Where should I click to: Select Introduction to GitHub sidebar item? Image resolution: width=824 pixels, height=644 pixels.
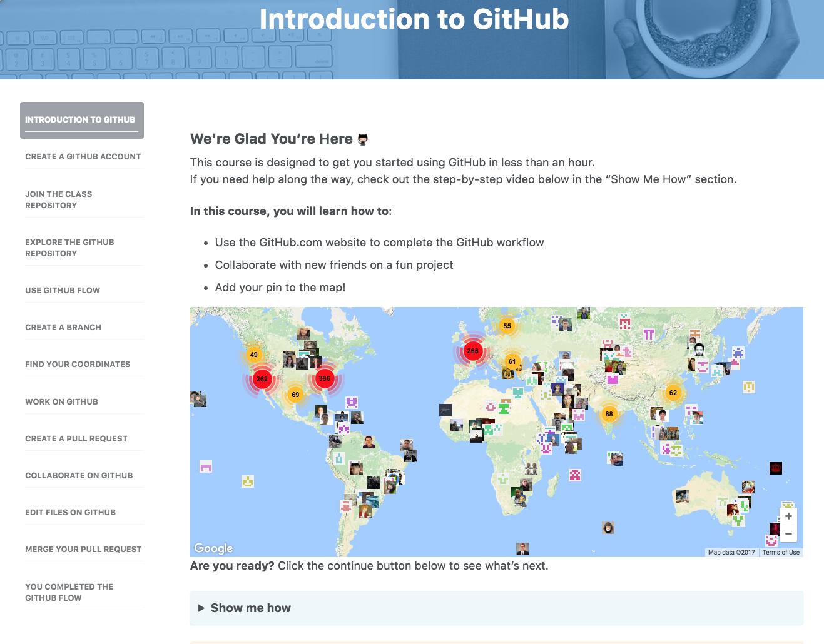coord(82,120)
